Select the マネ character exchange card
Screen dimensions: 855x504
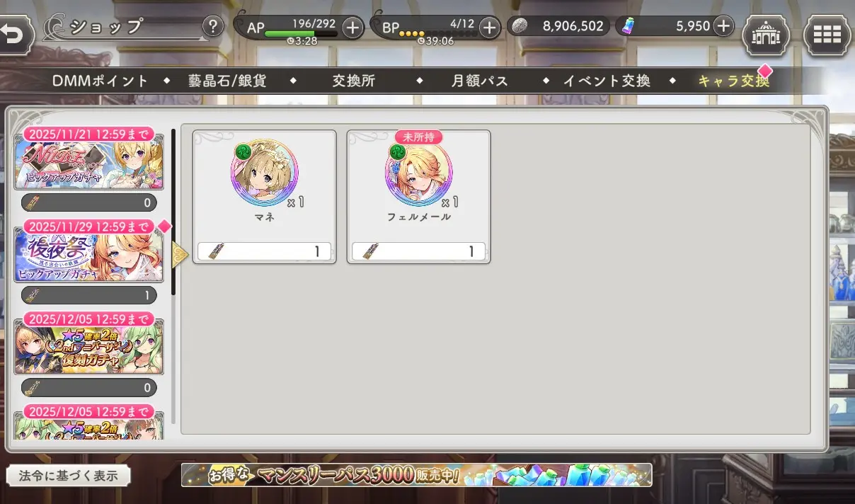point(264,197)
